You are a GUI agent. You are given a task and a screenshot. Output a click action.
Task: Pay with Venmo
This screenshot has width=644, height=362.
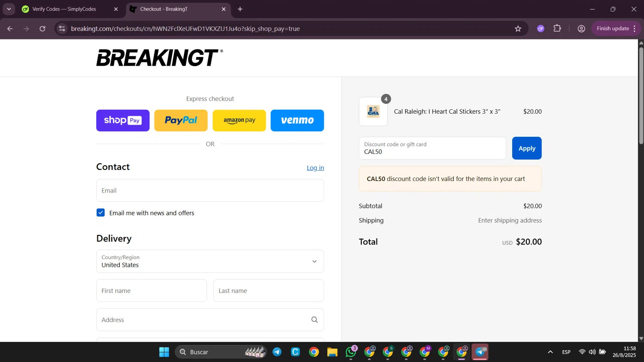click(x=297, y=121)
